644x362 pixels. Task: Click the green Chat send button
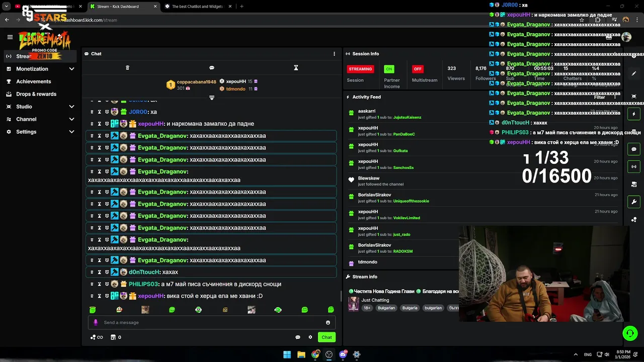pyautogui.click(x=327, y=337)
